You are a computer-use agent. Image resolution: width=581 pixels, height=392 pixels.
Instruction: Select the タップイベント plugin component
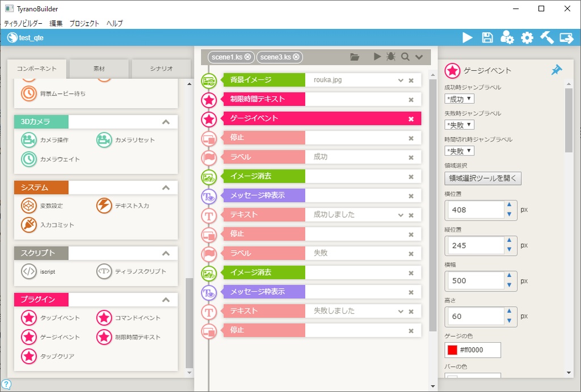(50, 318)
